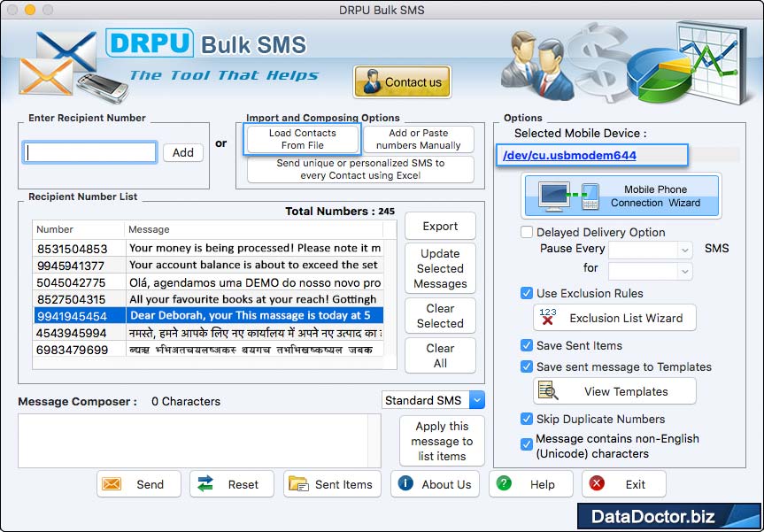Select the highlighted row 9941945454
The image size is (764, 532).
pyautogui.click(x=208, y=316)
